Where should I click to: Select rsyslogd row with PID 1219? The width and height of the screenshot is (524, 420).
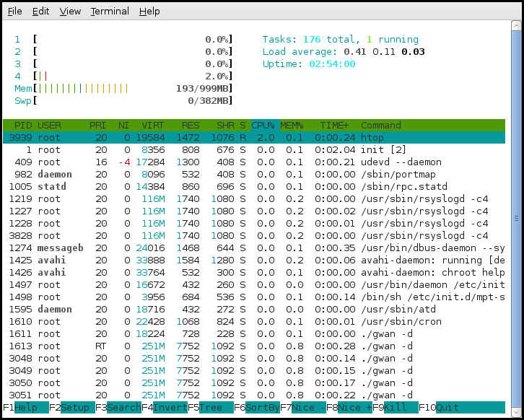pyautogui.click(x=254, y=198)
